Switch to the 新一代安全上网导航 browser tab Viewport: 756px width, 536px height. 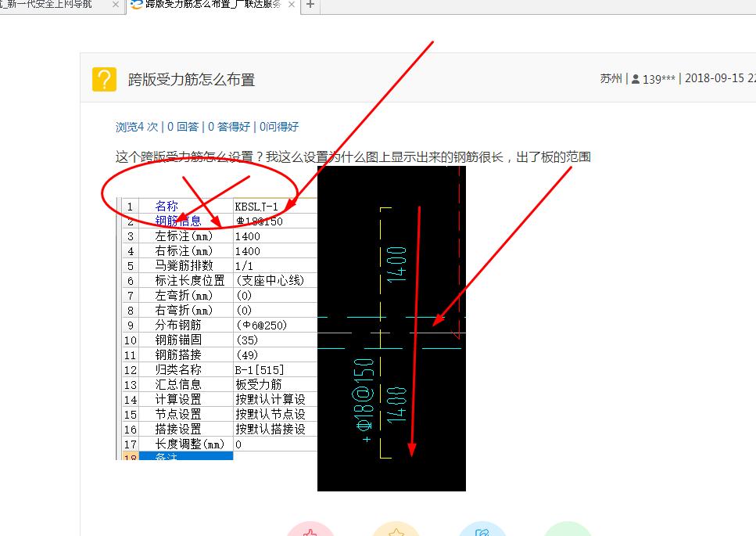(x=58, y=5)
